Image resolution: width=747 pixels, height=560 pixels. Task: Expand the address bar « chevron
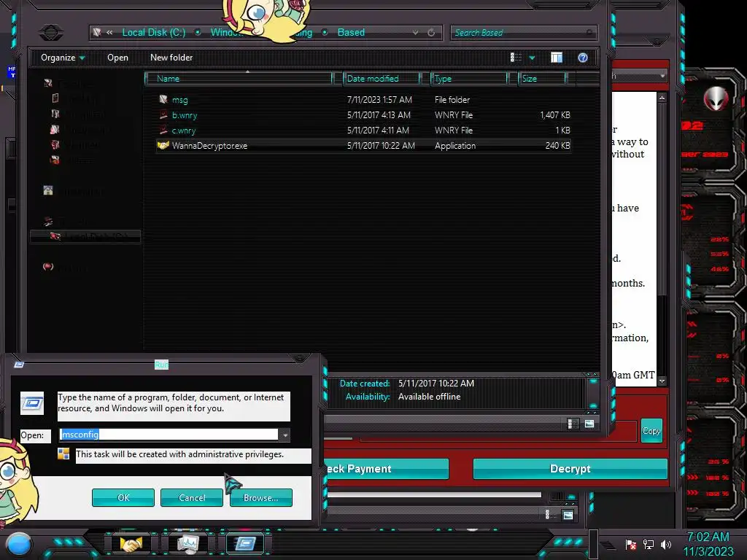(109, 32)
